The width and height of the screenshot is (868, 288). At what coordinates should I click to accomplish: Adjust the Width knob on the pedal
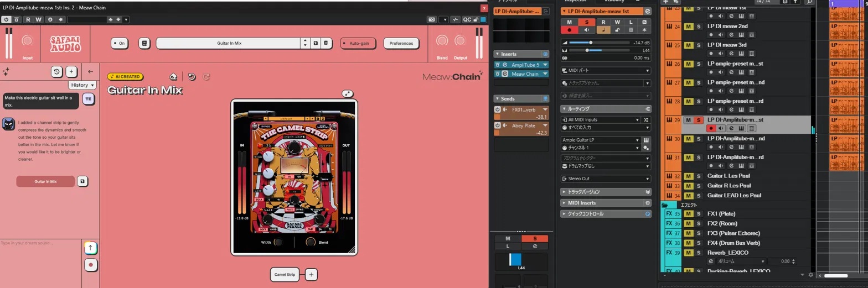(x=278, y=242)
